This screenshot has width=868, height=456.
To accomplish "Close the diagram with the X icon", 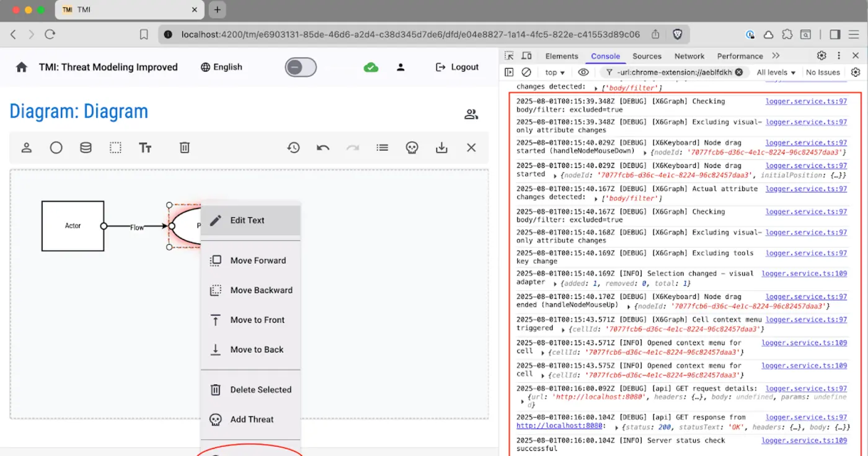I will (x=471, y=148).
